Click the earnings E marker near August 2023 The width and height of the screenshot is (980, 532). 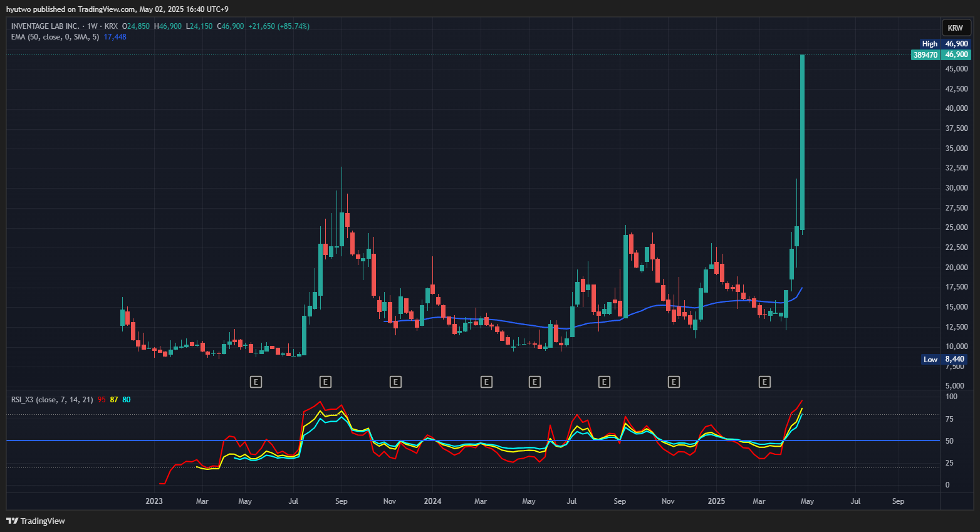[325, 382]
